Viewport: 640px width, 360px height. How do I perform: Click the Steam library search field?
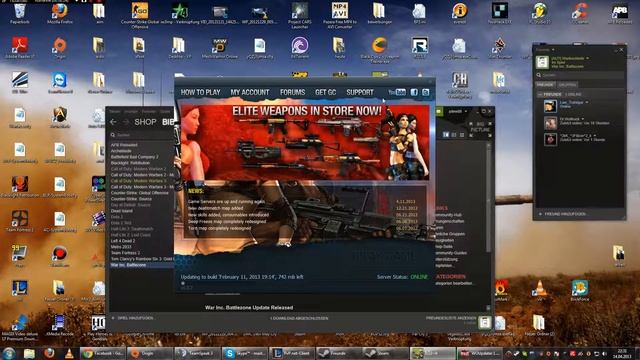click(x=141, y=135)
